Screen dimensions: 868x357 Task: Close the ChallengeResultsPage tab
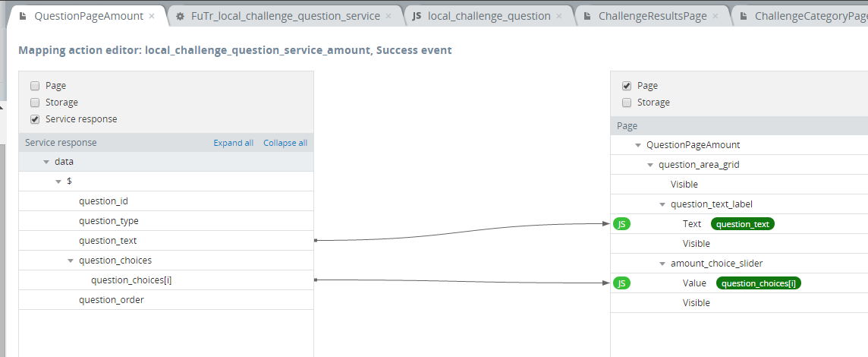715,16
